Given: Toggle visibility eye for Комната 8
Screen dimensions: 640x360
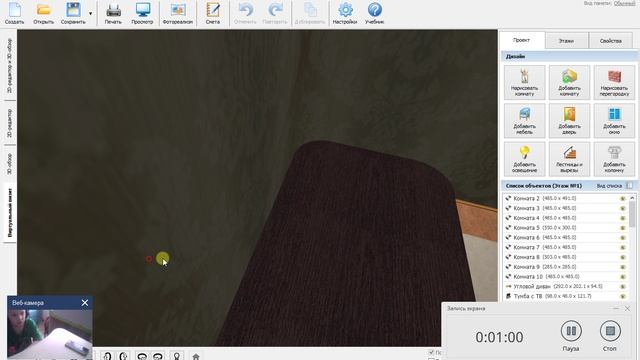Looking at the screenshot, I should 623,257.
